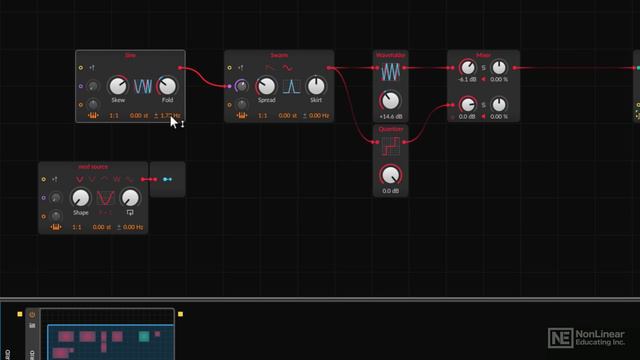Click the Swarm module retrigger icon
The image size is (640, 360).
click(241, 68)
